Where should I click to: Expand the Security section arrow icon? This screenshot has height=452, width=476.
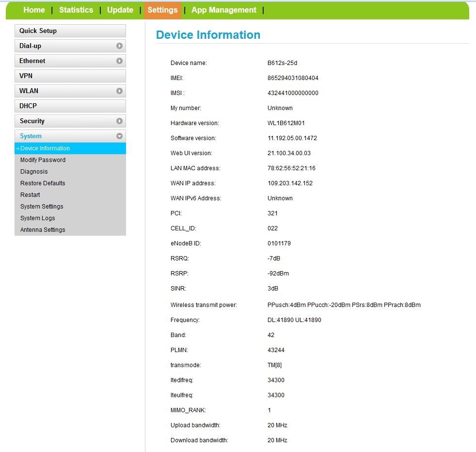119,121
